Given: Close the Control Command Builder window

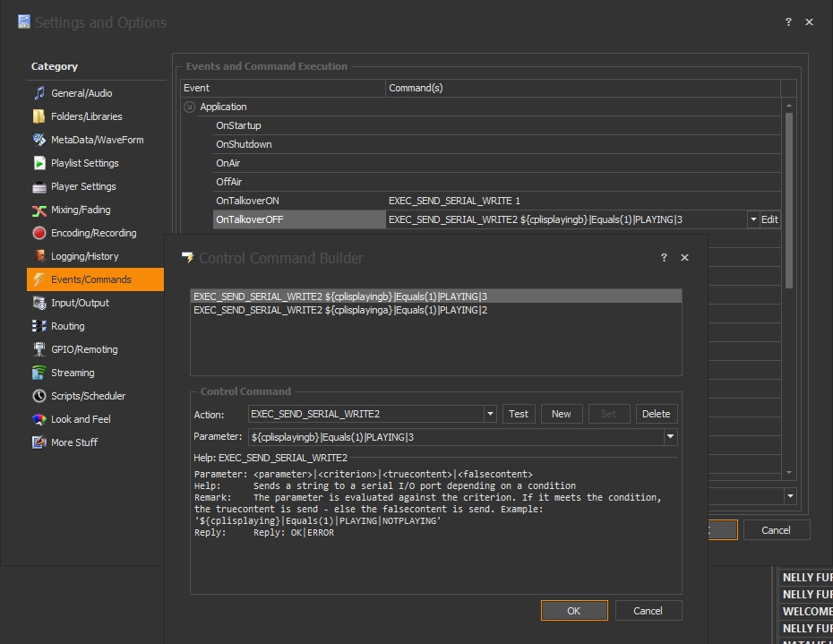Looking at the screenshot, I should [685, 257].
